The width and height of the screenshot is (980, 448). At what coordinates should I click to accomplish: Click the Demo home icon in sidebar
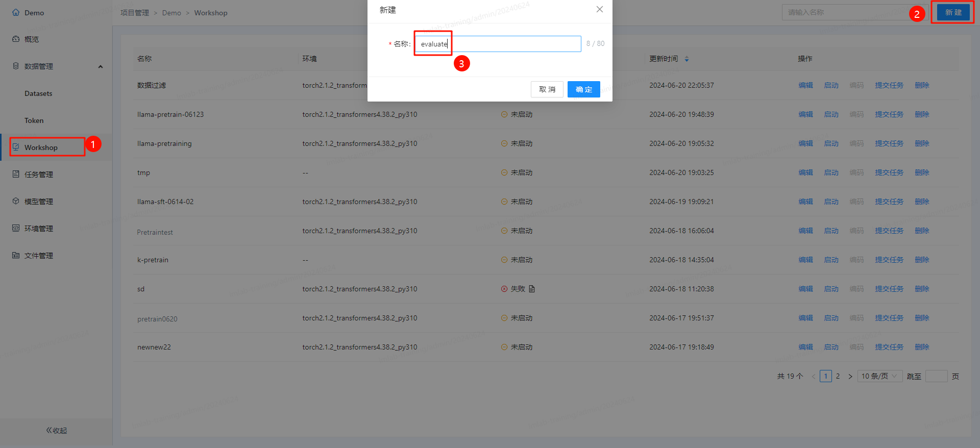(16, 12)
